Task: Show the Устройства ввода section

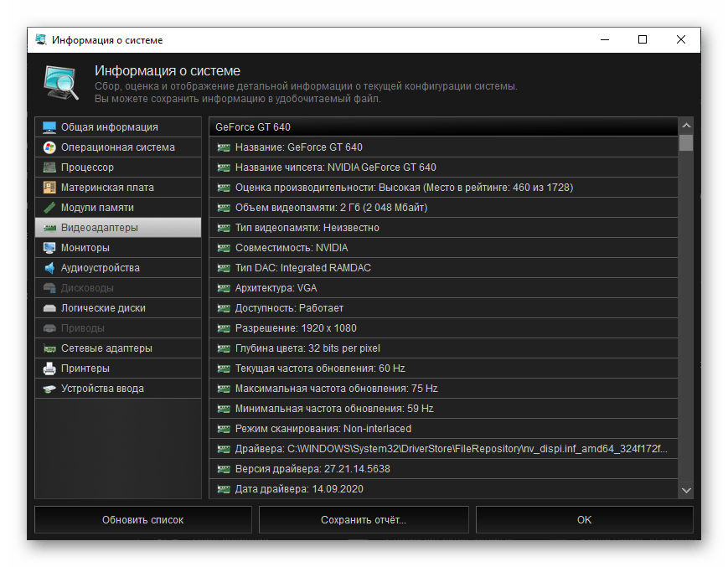Action: pyautogui.click(x=118, y=389)
